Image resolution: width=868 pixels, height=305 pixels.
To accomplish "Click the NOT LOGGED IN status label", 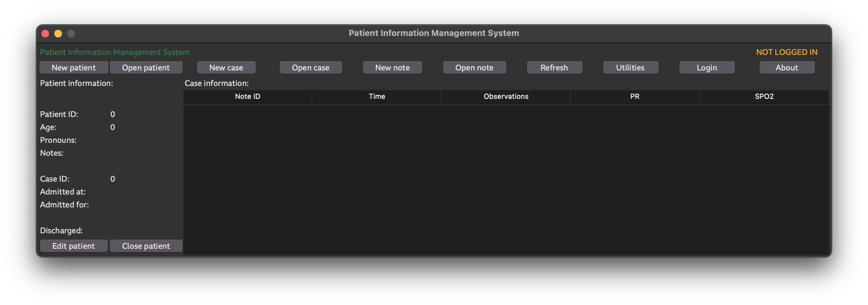I will pos(786,52).
